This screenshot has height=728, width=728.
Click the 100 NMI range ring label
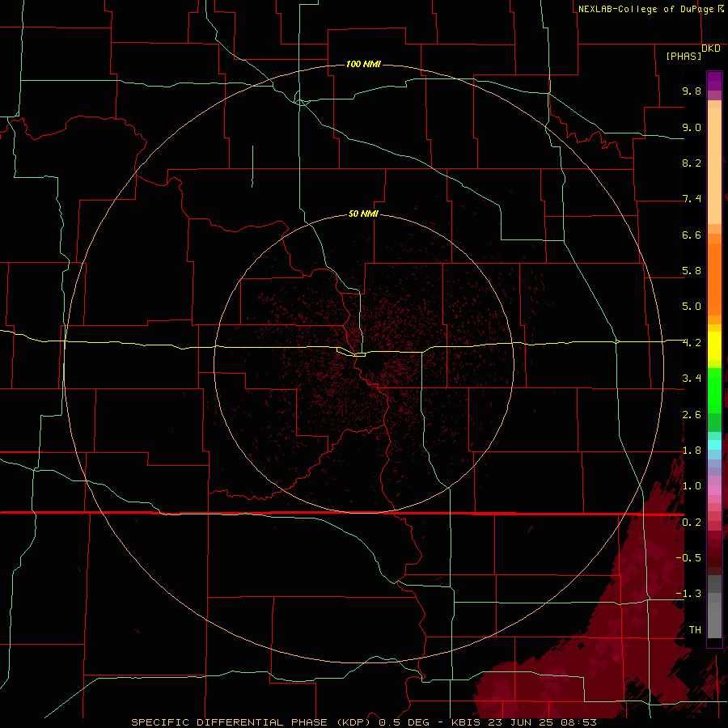tap(363, 64)
